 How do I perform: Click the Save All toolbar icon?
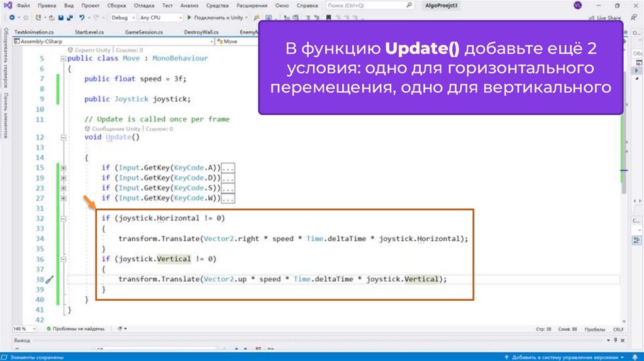68,18
